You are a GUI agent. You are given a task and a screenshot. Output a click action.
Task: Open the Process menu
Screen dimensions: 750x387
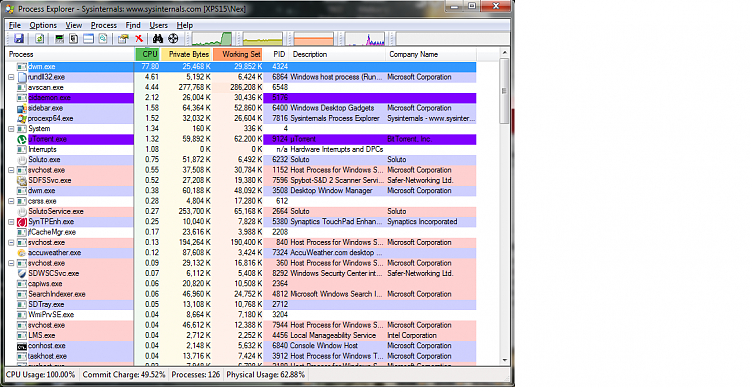(104, 25)
